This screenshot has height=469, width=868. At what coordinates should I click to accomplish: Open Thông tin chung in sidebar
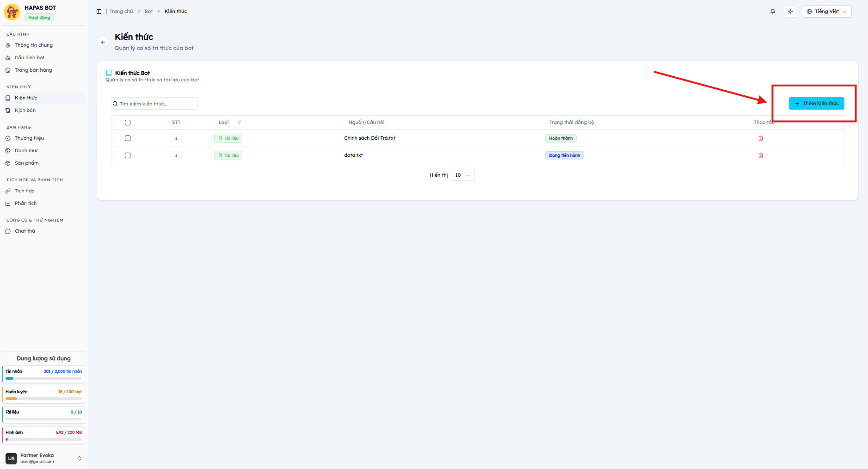[43, 45]
